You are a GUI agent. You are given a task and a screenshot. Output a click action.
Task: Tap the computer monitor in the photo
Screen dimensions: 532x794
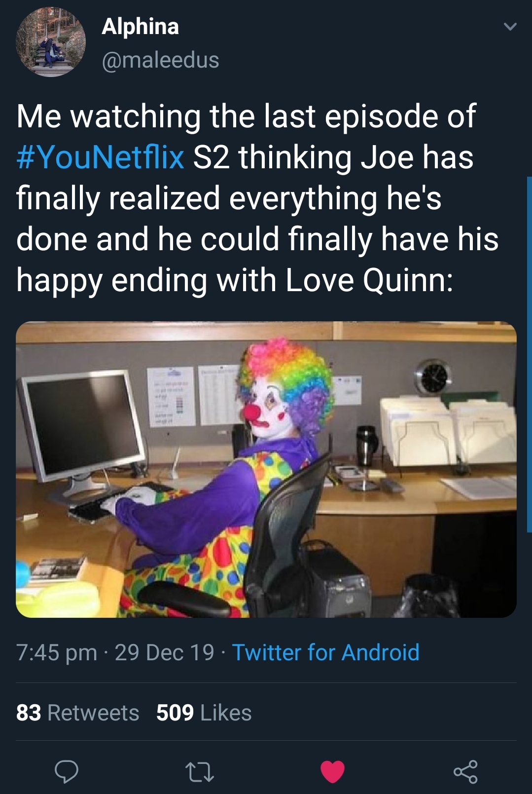pyautogui.click(x=81, y=424)
